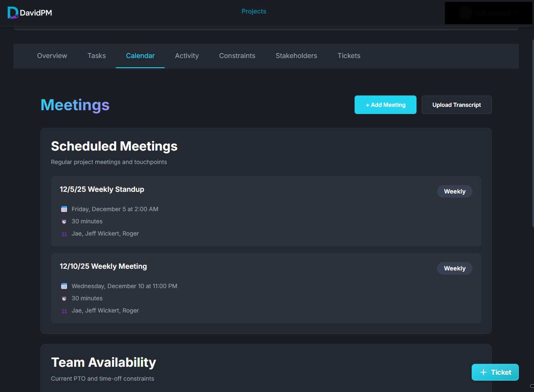The height and width of the screenshot is (392, 534).
Task: Switch to the Overview tab
Action: click(x=52, y=56)
